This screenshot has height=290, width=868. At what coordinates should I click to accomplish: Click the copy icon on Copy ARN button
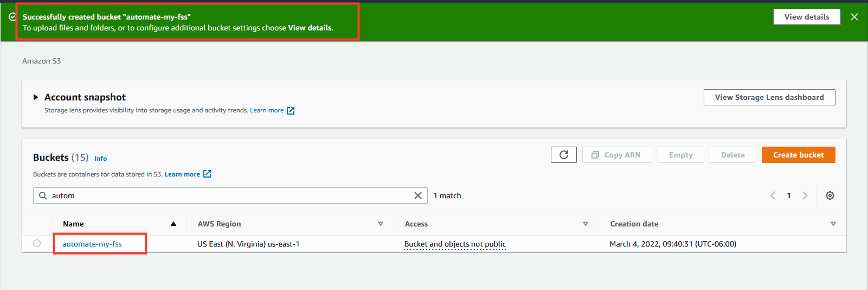[x=595, y=155]
